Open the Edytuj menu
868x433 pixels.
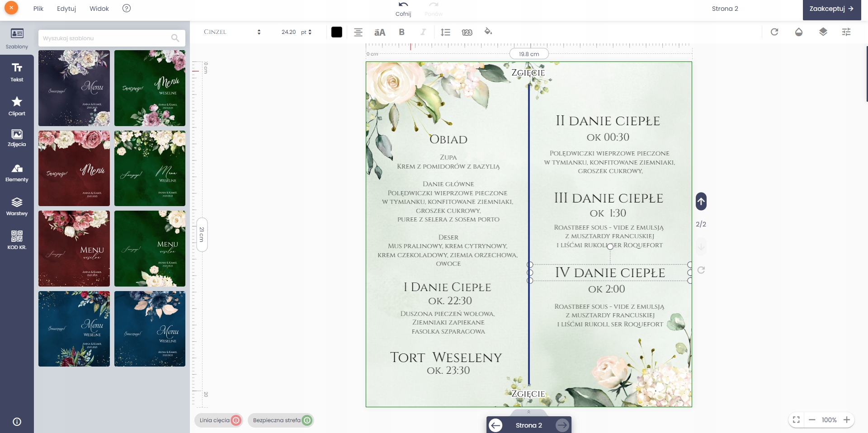66,9
